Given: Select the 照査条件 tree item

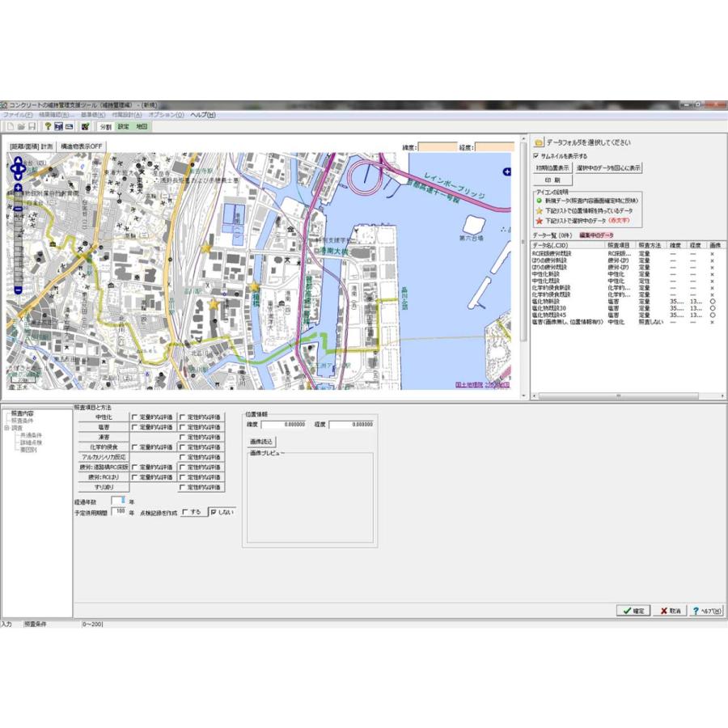Looking at the screenshot, I should pos(23,421).
